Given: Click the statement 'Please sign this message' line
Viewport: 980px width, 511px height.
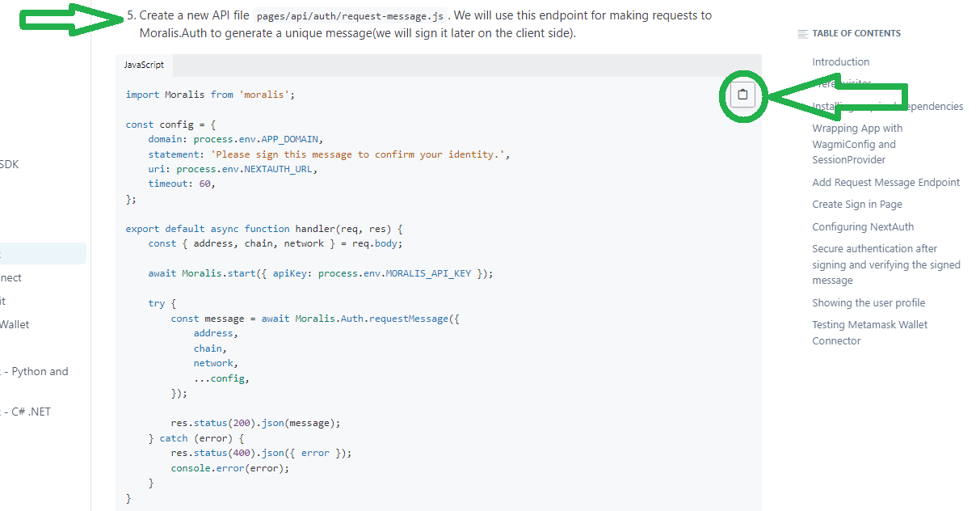Looking at the screenshot, I should [329, 154].
